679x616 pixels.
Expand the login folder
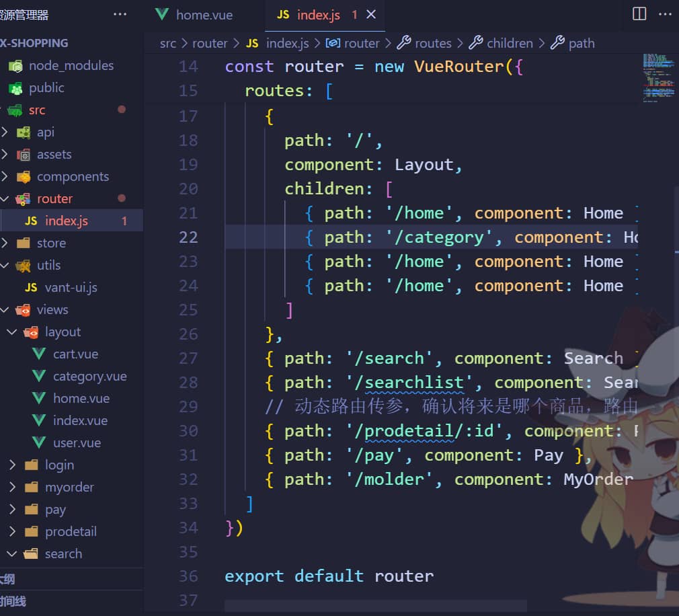pyautogui.click(x=12, y=465)
